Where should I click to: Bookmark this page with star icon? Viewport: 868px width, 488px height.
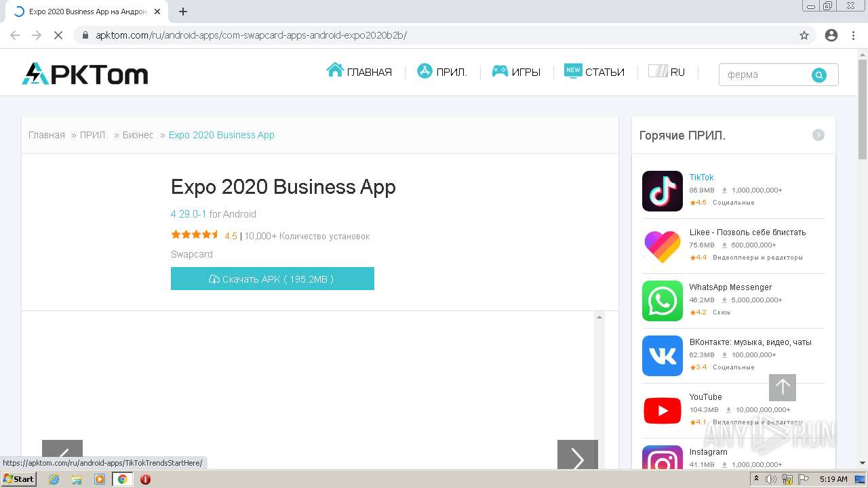pos(804,35)
